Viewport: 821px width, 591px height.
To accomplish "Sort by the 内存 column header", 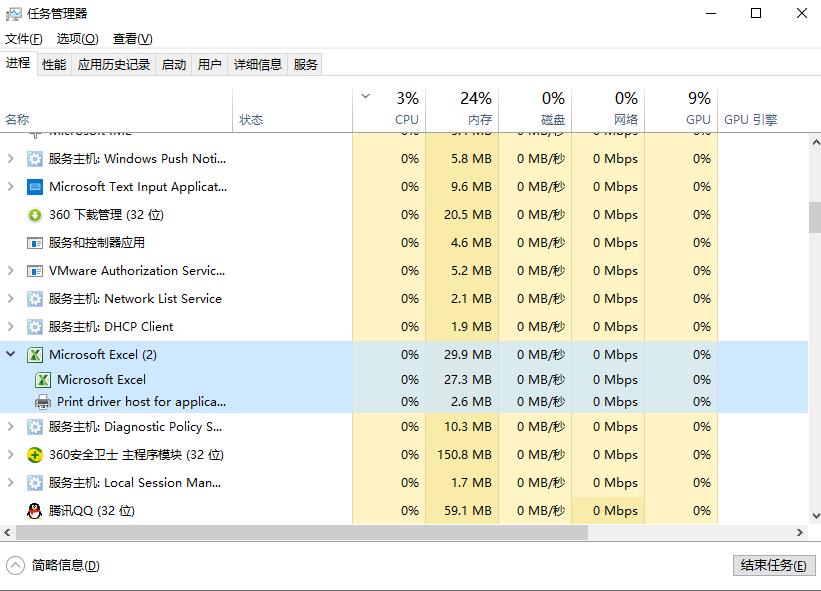I will (462, 110).
